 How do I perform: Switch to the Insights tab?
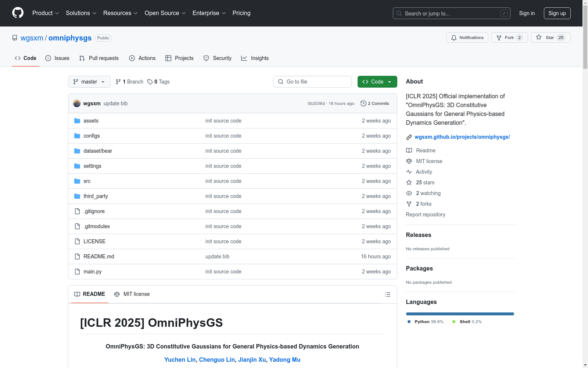[255, 58]
